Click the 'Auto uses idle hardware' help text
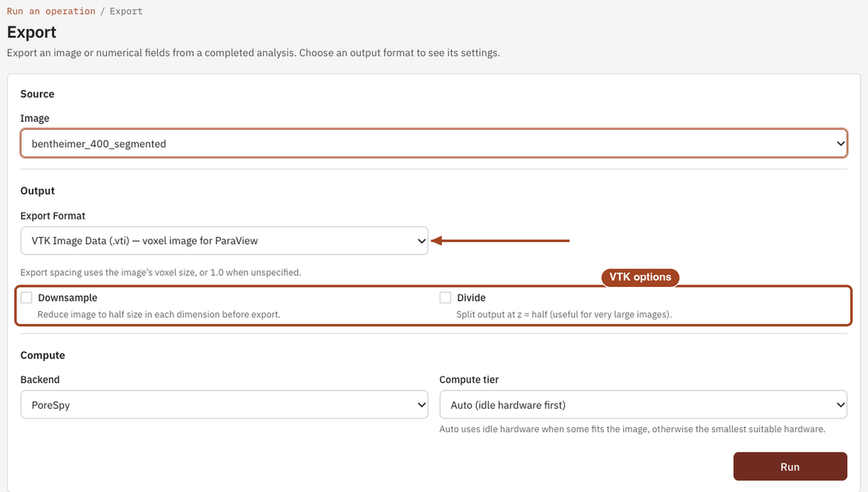 click(x=633, y=429)
